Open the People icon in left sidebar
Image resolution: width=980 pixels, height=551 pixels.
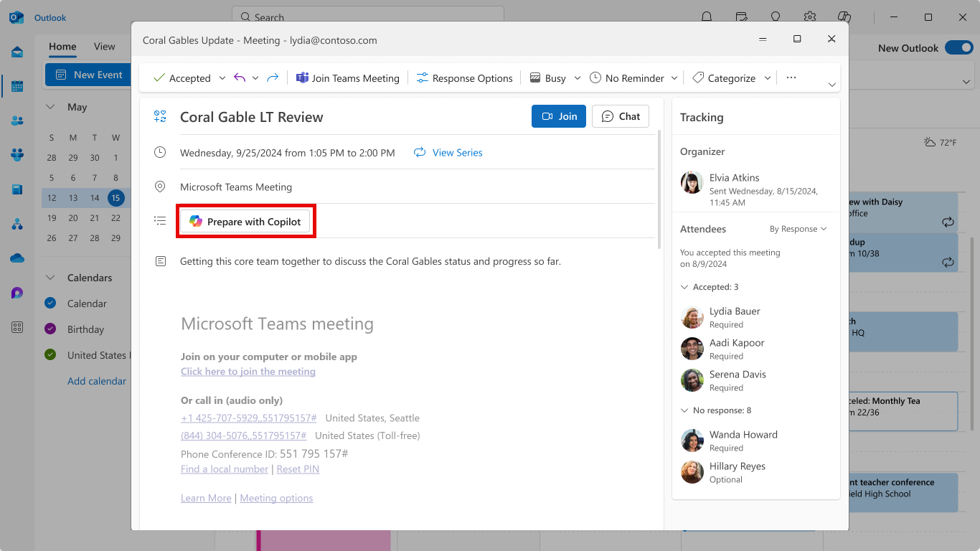[17, 121]
